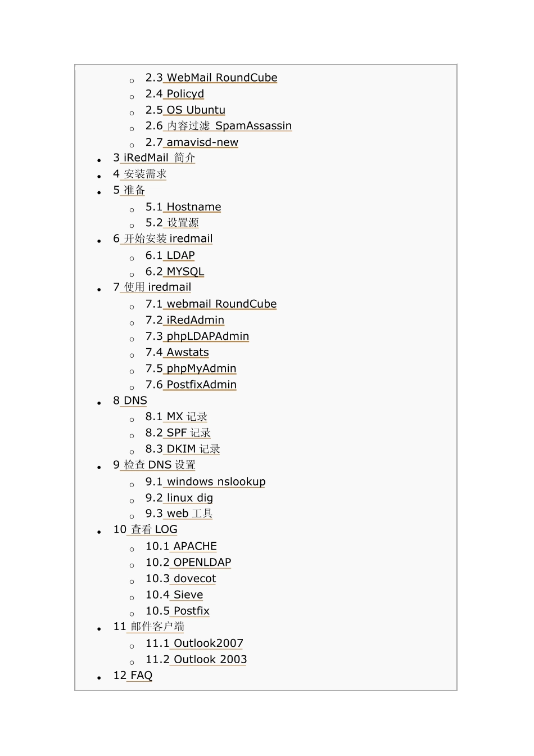The width and height of the screenshot is (534, 756).
Task: Open the 6.1 LDAP entry
Action: coord(170,255)
